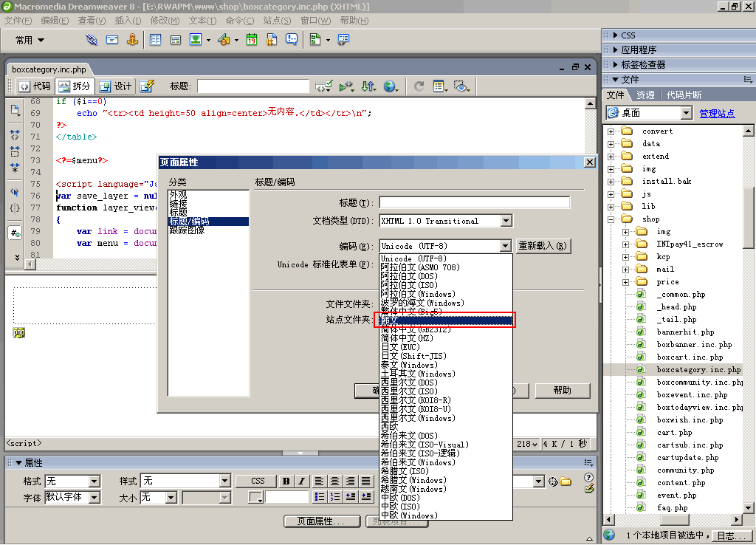Toggle bold formatting in the properties panel
This screenshot has height=545, width=756.
click(286, 481)
